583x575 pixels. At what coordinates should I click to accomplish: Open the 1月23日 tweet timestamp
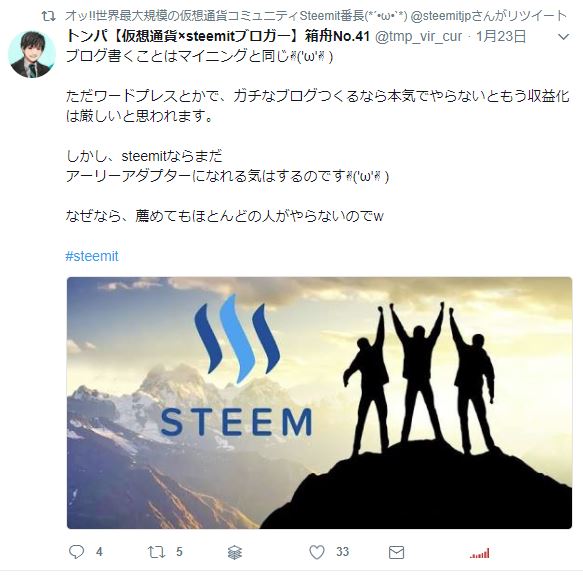point(501,36)
